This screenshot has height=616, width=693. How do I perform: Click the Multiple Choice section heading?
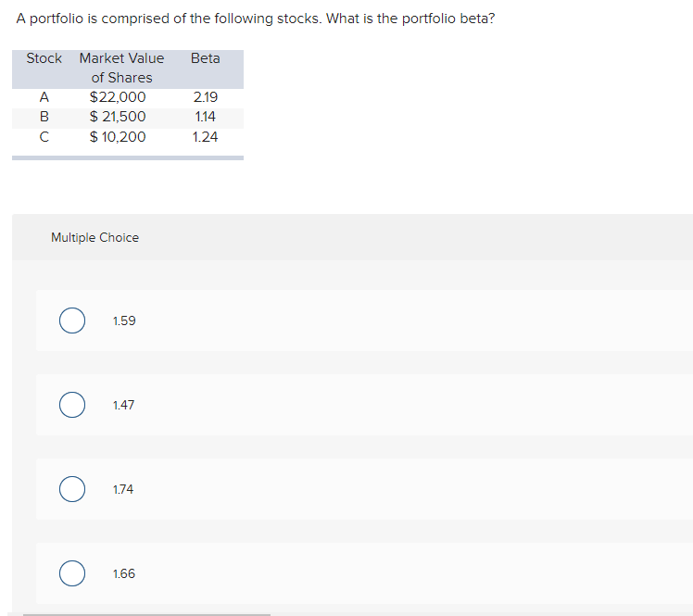coord(95,237)
